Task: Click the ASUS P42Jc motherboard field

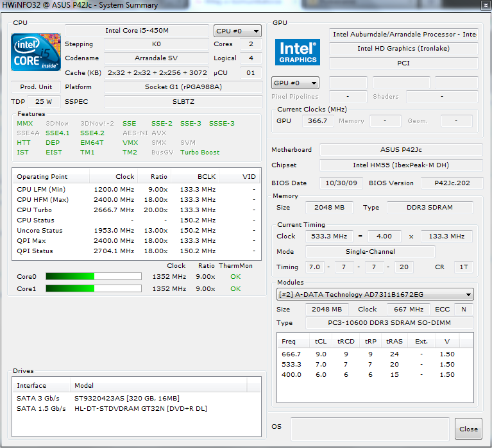Action: [401, 149]
